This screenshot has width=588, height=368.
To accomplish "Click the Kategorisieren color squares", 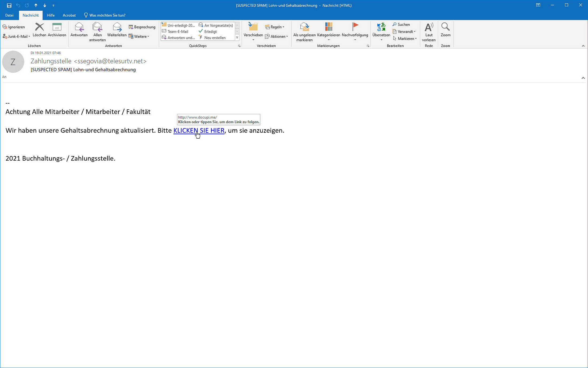I will click(328, 27).
